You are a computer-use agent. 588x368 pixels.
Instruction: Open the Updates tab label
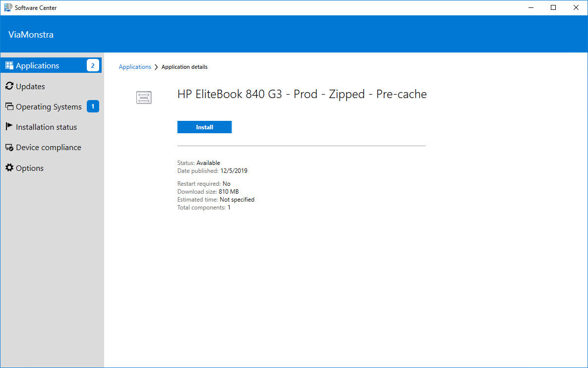30,86
